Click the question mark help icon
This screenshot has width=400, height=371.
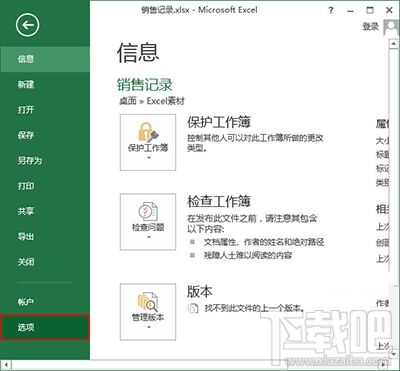[331, 10]
